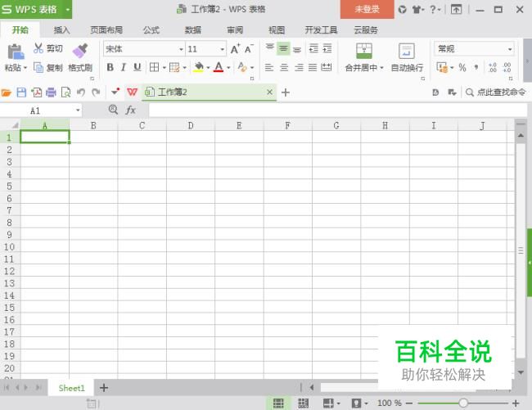Click the zoom slider handle
The height and width of the screenshot is (410, 532).
point(463,403)
